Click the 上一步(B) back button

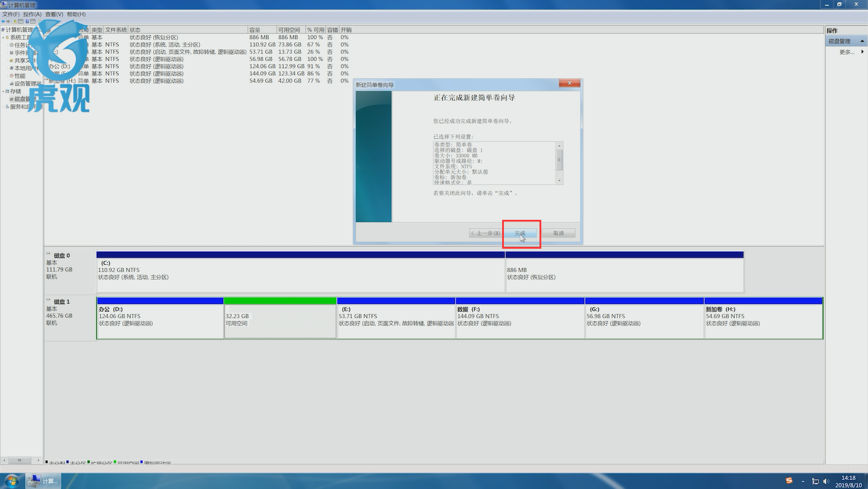pyautogui.click(x=485, y=233)
